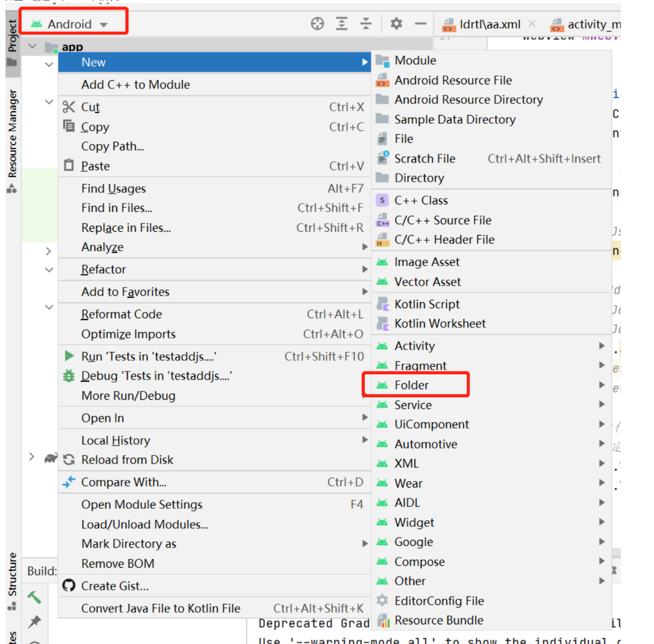Create an EditorConfig File
Image resolution: width=654 pixels, height=644 pixels.
coord(492,600)
